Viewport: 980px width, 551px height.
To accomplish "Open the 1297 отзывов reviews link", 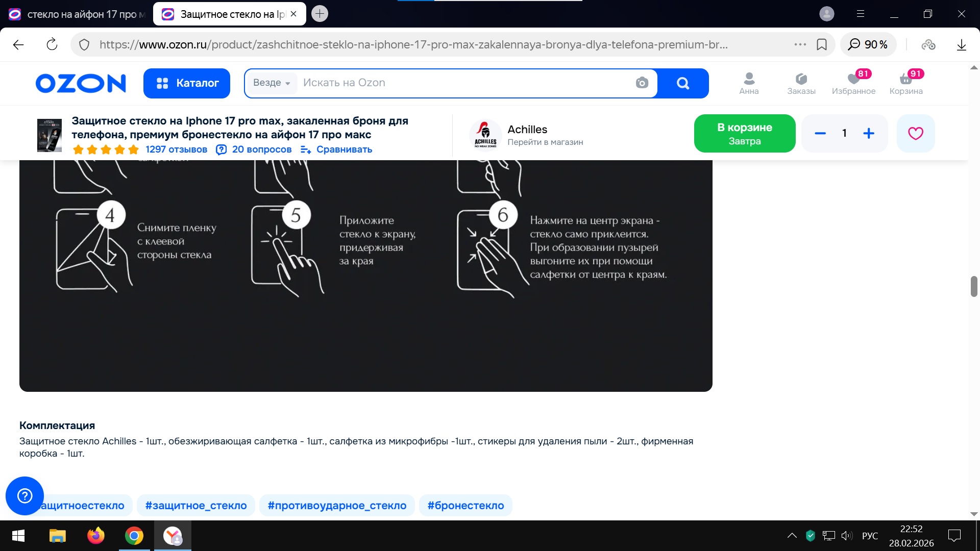I will 176,149.
